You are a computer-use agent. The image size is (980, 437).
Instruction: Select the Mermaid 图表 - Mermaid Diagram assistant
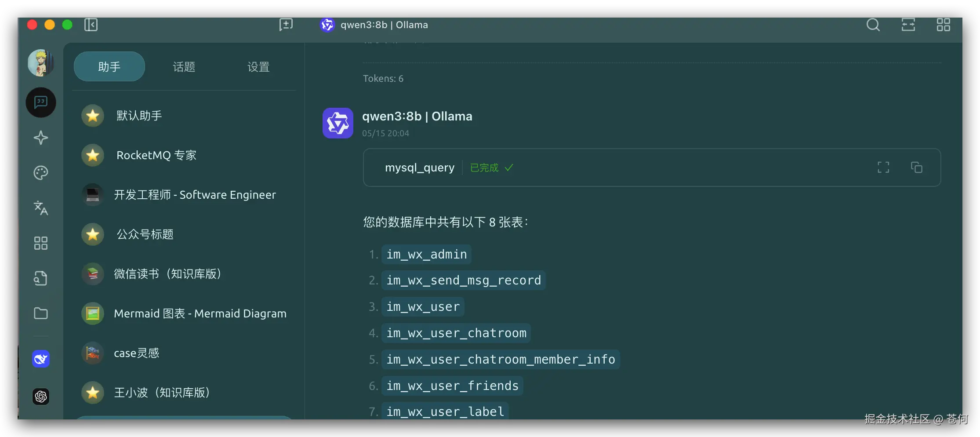184,313
